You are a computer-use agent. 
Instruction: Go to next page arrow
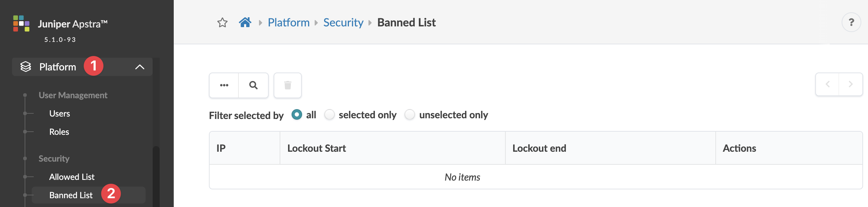[x=851, y=84]
